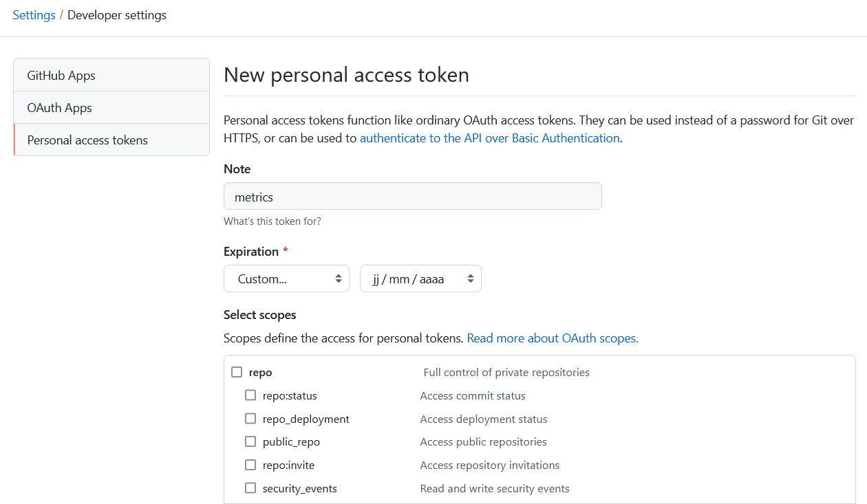867x504 pixels.
Task: Click the date field's stepper arrows
Action: [x=469, y=278]
